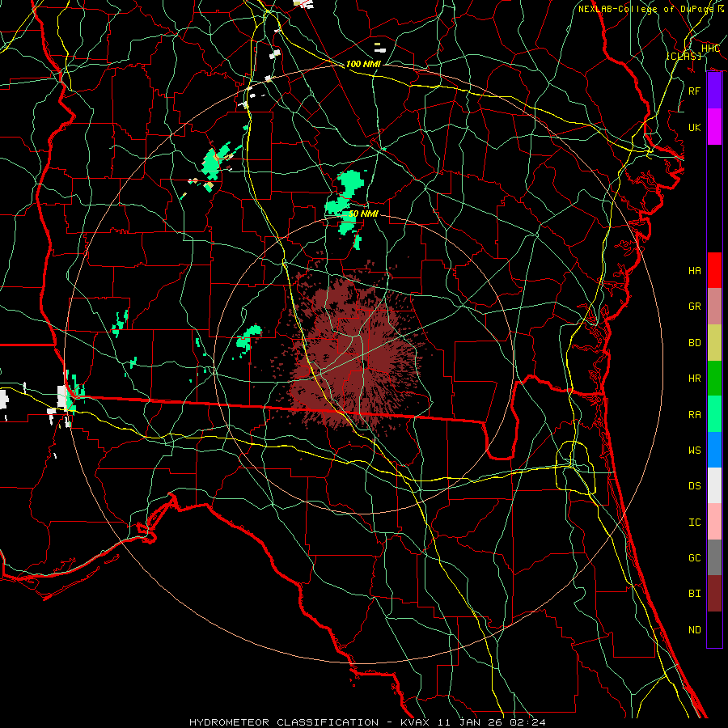Click the brown BI color swatch
This screenshot has width=728, height=728.
pyautogui.click(x=714, y=594)
